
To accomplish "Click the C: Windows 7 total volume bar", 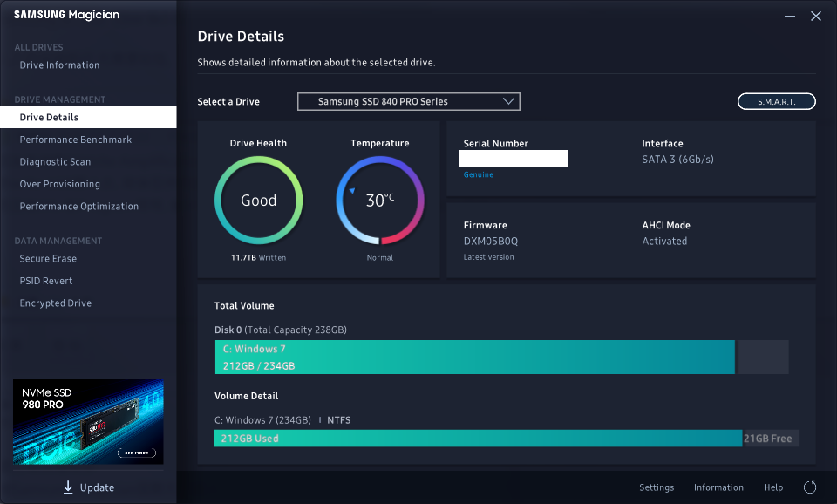I will coord(474,358).
